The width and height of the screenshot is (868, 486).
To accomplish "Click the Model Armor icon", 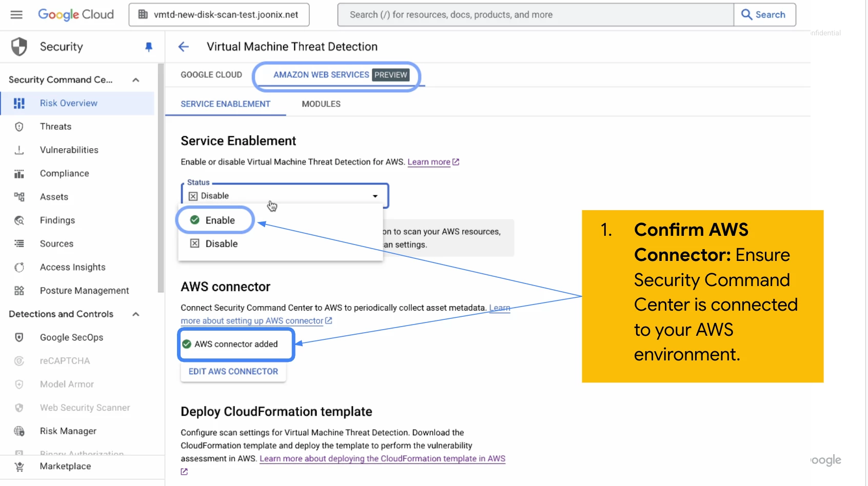I will 19,384.
